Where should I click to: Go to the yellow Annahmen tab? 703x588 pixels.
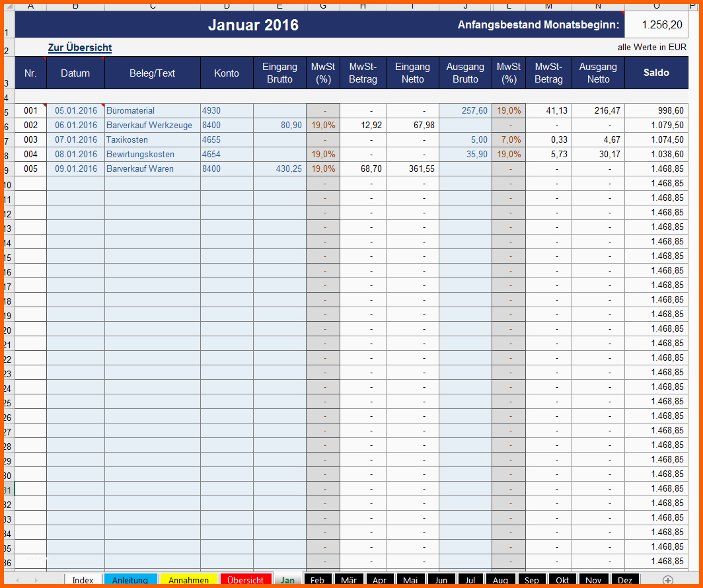(188, 580)
